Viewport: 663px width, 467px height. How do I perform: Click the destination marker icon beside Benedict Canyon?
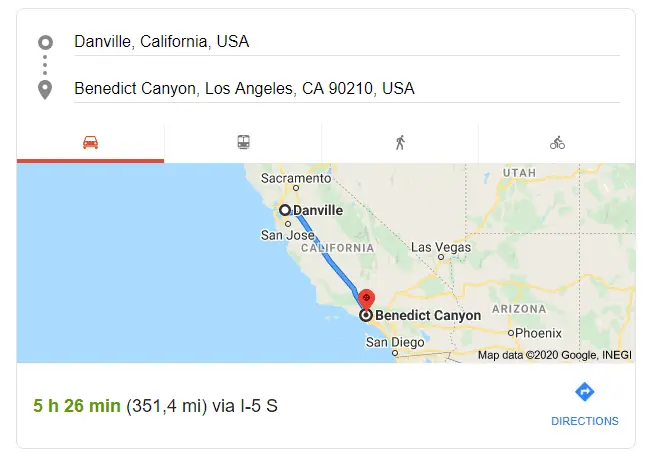click(44, 90)
